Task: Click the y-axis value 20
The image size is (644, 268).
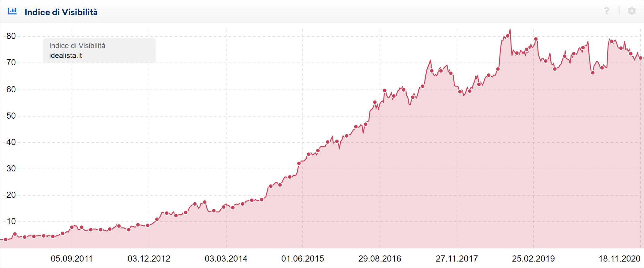Action: [11, 195]
